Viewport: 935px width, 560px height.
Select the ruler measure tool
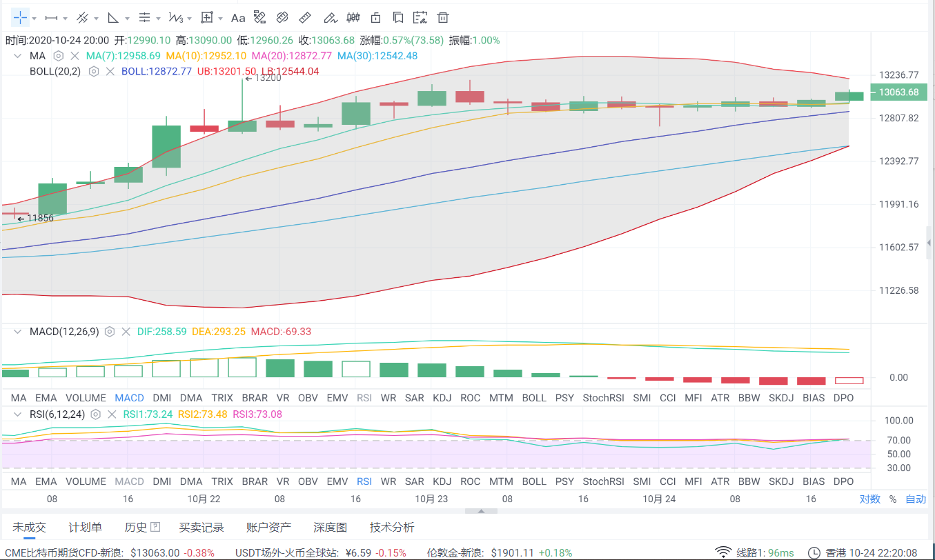[x=306, y=17]
